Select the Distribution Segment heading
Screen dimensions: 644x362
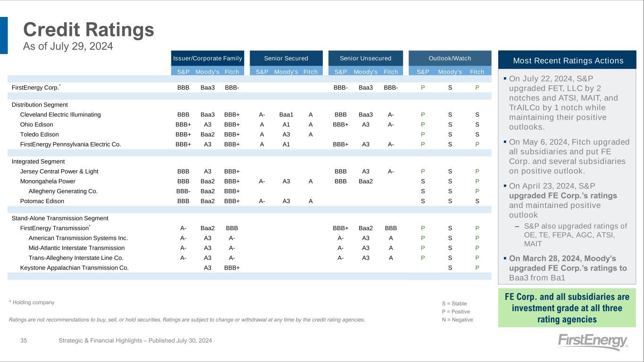coord(40,105)
